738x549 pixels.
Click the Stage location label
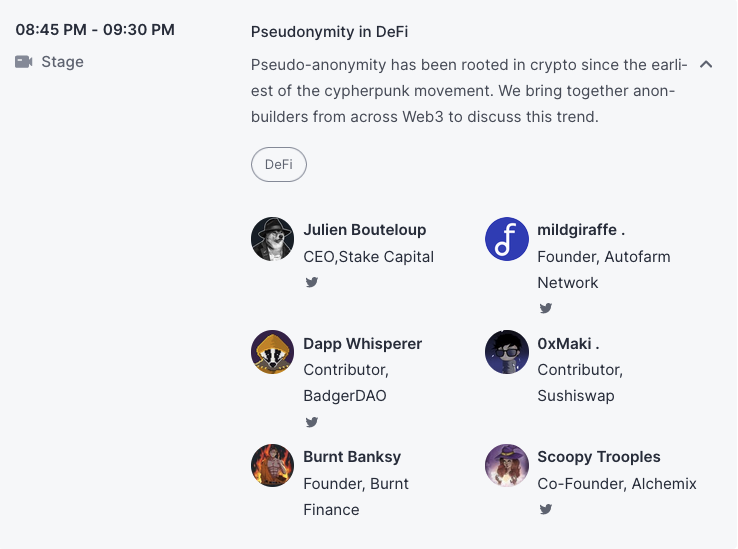pyautogui.click(x=62, y=62)
